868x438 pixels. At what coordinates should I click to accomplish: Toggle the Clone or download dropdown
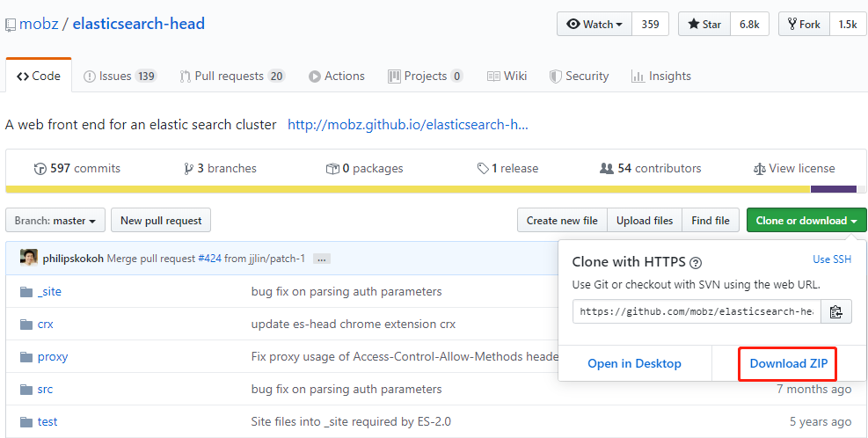point(806,221)
